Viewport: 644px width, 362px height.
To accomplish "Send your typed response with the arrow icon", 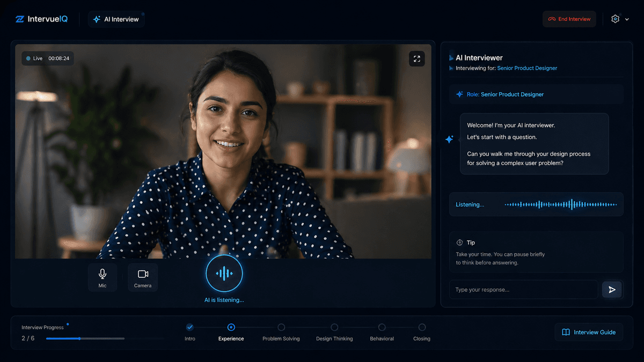I will point(612,289).
